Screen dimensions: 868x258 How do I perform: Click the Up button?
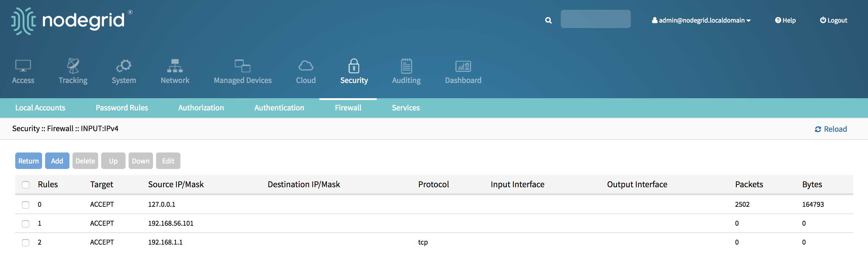[113, 161]
